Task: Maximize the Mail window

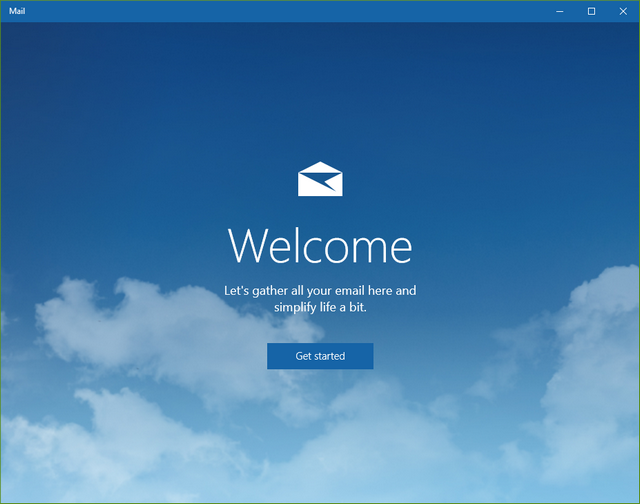Action: (x=591, y=11)
